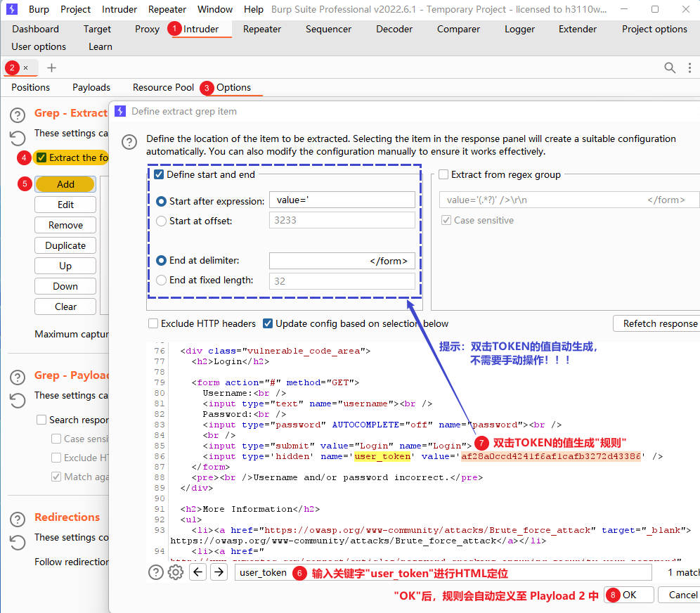Viewport: 700px width, 613px height.
Task: Go to previous search match arrow
Action: tap(197, 572)
